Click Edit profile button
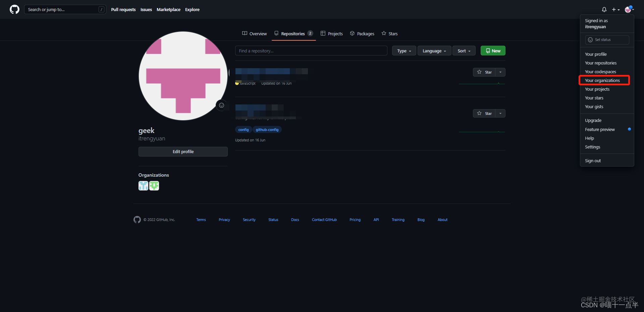Image resolution: width=644 pixels, height=312 pixels. tap(183, 151)
